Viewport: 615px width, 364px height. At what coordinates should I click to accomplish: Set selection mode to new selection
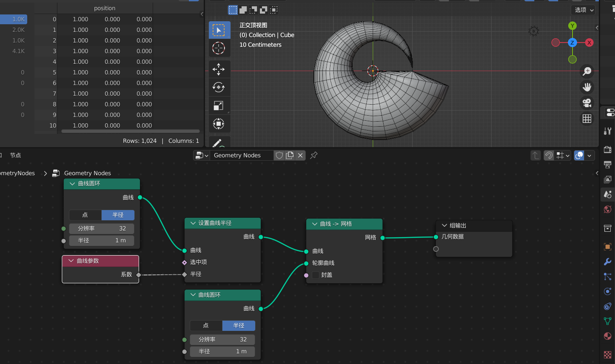click(233, 10)
